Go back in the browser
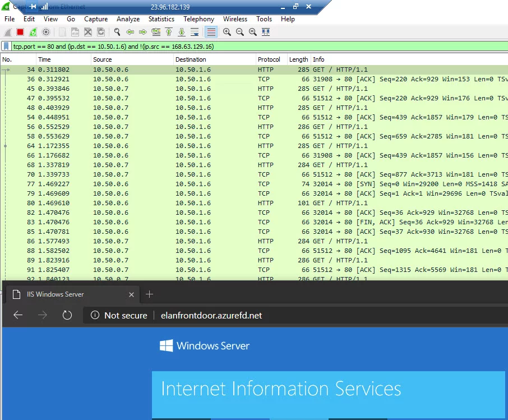Viewport: 508px width, 420px height. tap(18, 315)
